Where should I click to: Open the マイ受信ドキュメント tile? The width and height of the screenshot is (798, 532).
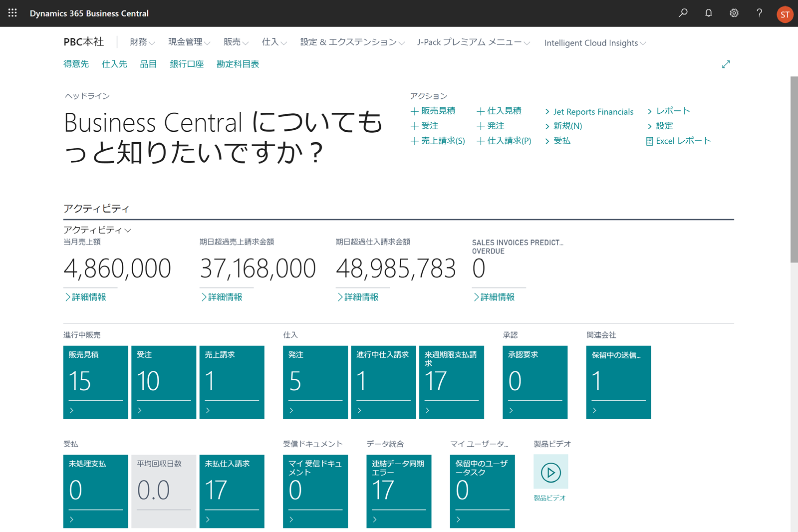pyautogui.click(x=315, y=491)
